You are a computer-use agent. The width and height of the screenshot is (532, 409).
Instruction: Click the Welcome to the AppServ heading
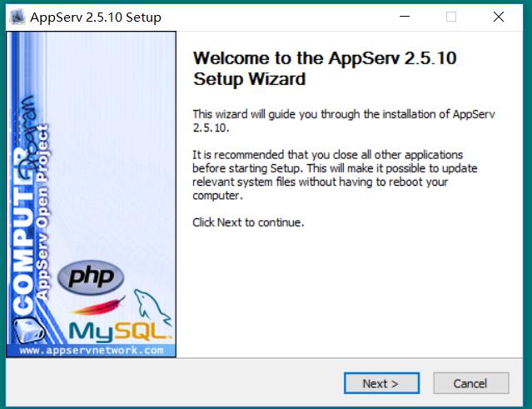point(325,68)
